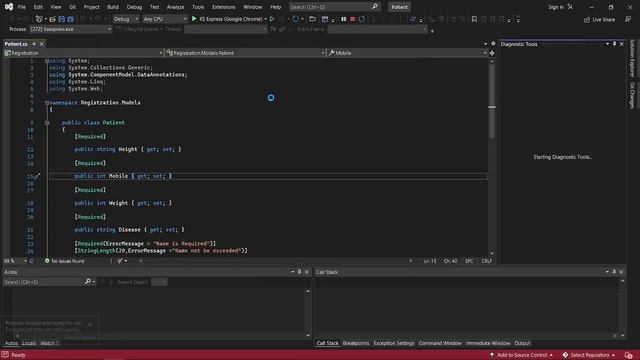Switch to the Watch 1 tab
Viewport: 640px width, 360px height.
click(49, 343)
